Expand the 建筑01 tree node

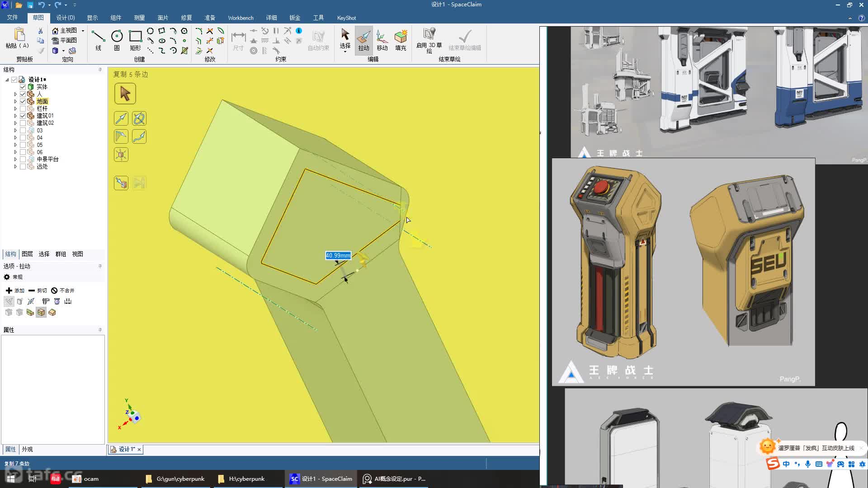pyautogui.click(x=15, y=116)
